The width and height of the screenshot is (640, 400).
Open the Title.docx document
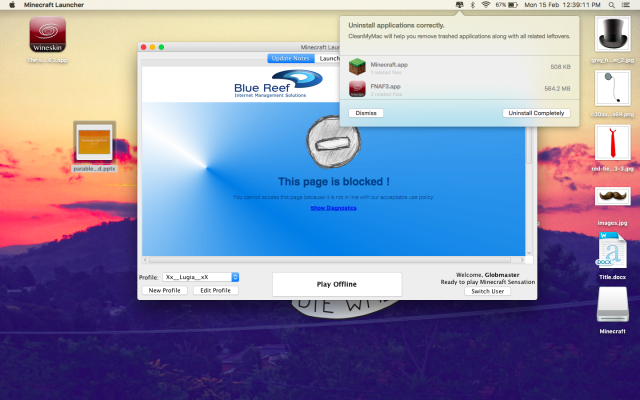click(x=612, y=250)
